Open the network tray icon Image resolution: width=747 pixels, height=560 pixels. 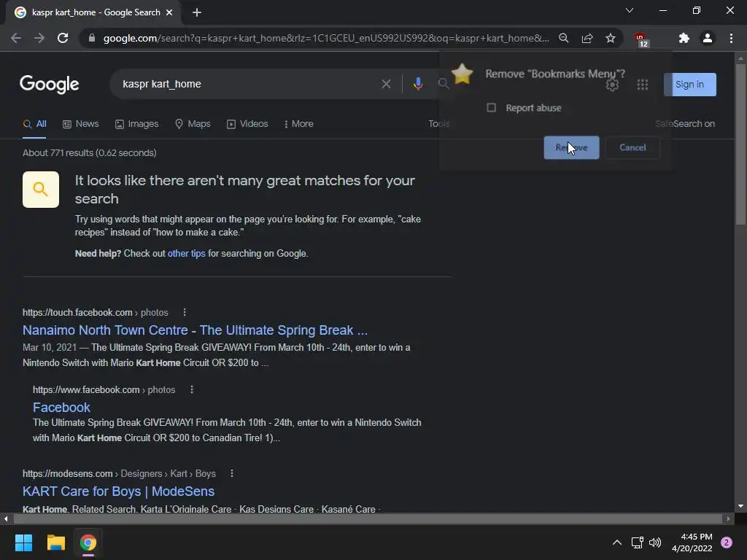[637, 542]
